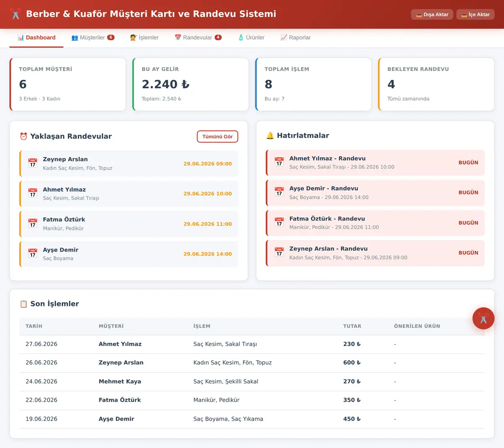Click the calendar icon on Ahmet Yılmaz's upcoming appointment
Screen dimensions: 504x448
33,193
